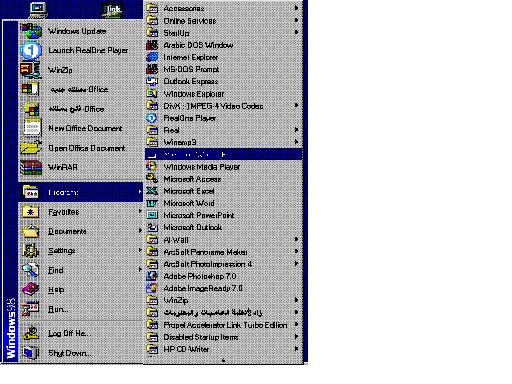Click the Internet Explorer icon
Image resolution: width=512 pixels, height=384 pixels.
click(x=152, y=57)
